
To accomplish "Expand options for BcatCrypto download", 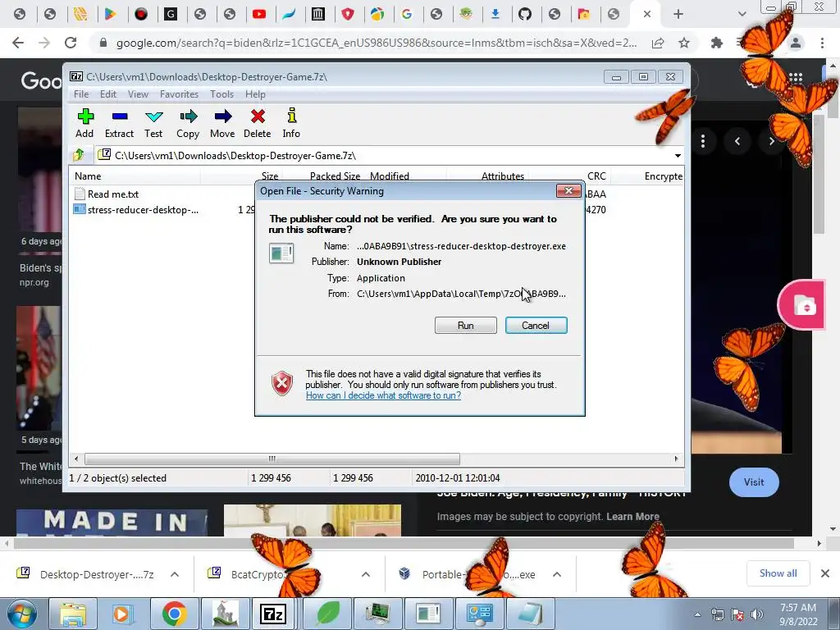I will [366, 574].
